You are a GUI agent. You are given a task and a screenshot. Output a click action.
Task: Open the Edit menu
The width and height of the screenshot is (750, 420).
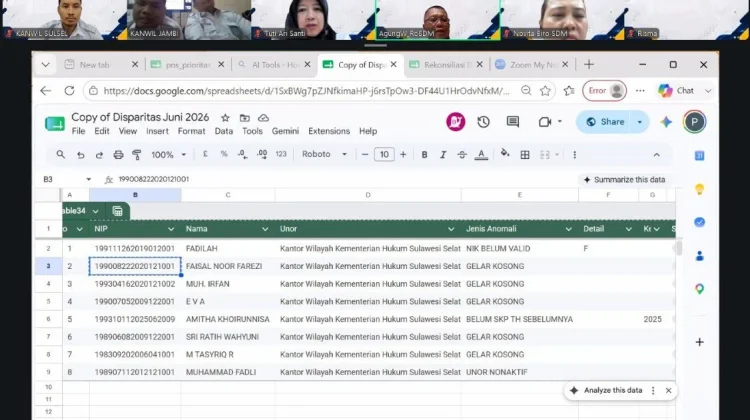(101, 131)
